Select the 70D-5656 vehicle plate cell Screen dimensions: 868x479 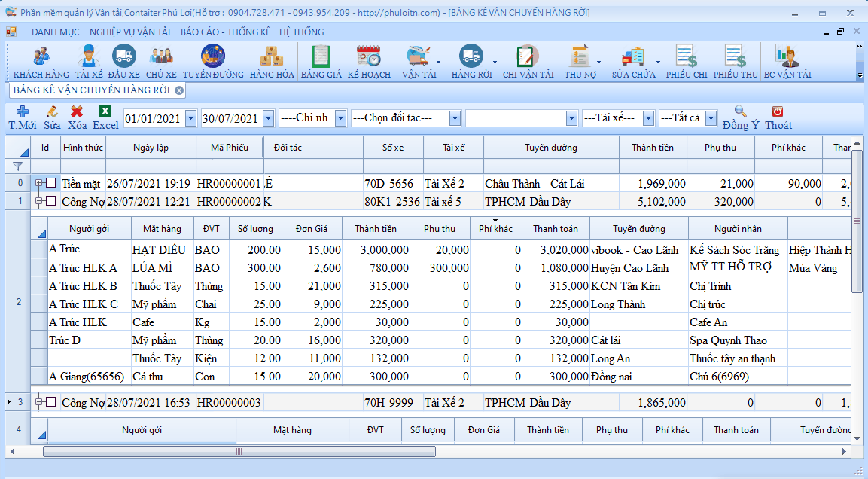[393, 183]
